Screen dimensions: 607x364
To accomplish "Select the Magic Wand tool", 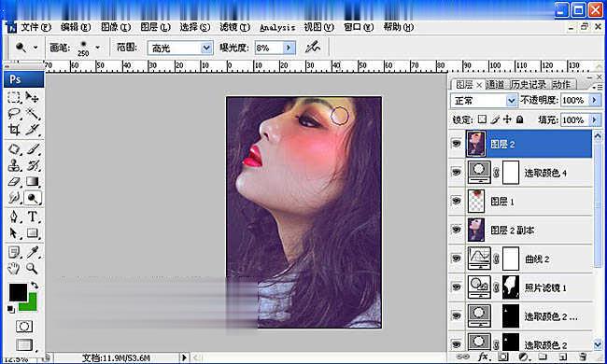I will point(32,113).
